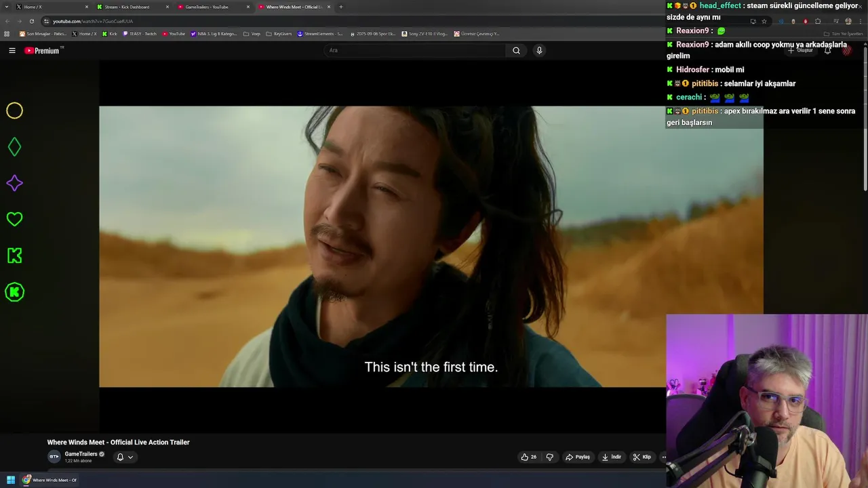Screen dimensions: 868x488
Task: Click the Oluştur create button
Action: [800, 50]
